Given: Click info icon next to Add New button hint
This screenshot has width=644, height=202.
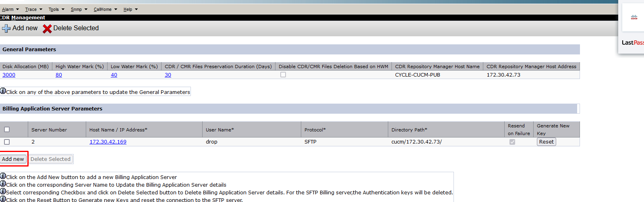Looking at the screenshot, I should click(3, 176).
